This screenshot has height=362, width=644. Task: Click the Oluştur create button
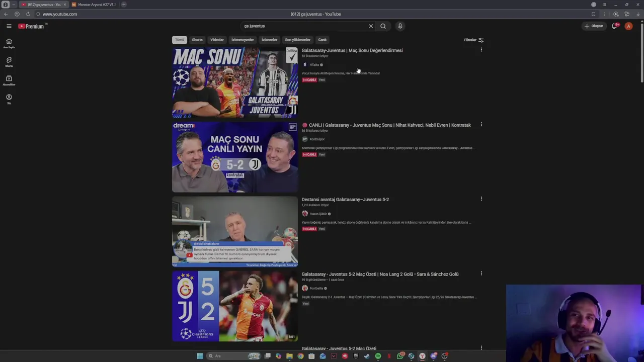[x=594, y=26]
